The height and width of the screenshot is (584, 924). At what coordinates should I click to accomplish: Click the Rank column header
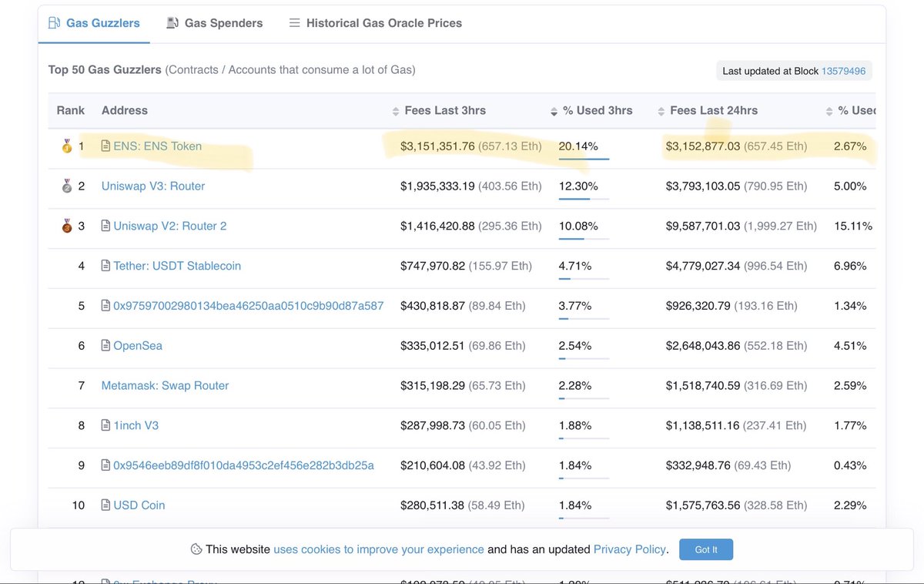coord(71,111)
